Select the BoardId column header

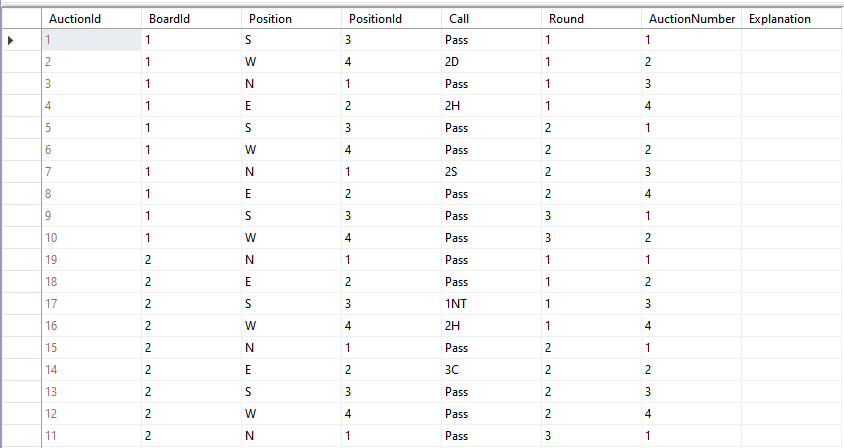click(x=192, y=19)
